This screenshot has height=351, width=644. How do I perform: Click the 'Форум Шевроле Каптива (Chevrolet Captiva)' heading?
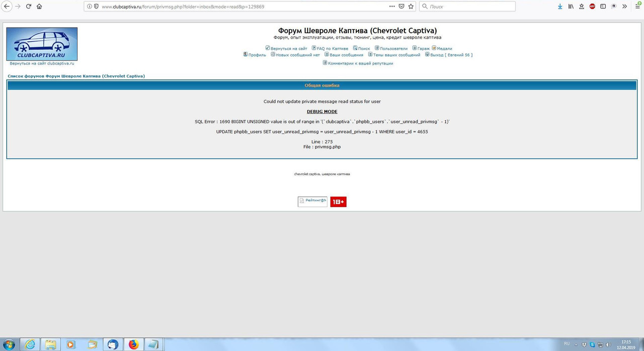coord(357,31)
